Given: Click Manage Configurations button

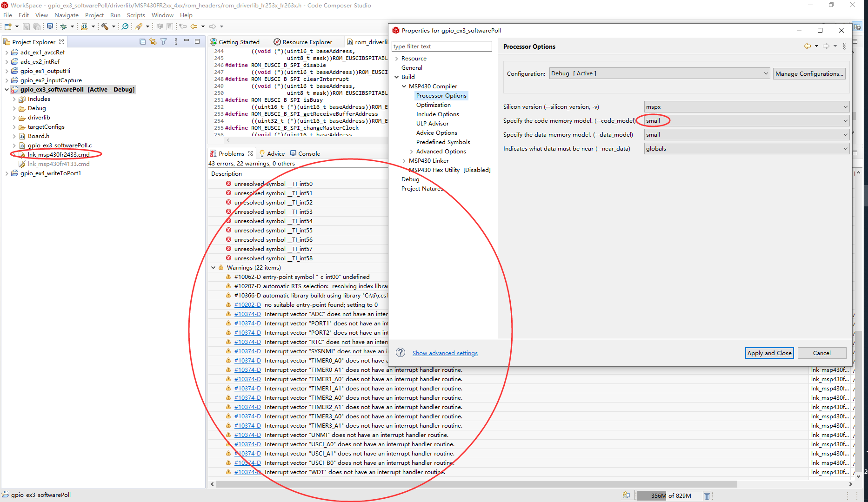Looking at the screenshot, I should pos(809,73).
